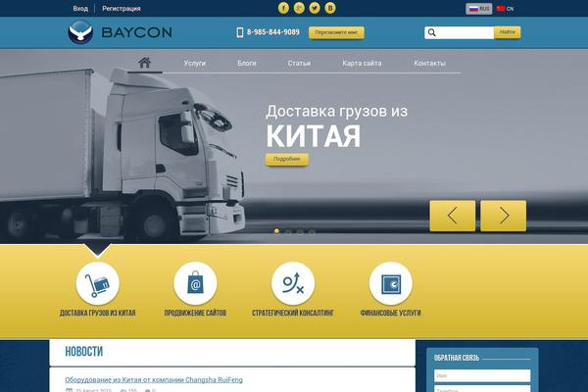The width and height of the screenshot is (588, 392).
Task: Open Changsha RuiFeng news article link
Action: 154,379
